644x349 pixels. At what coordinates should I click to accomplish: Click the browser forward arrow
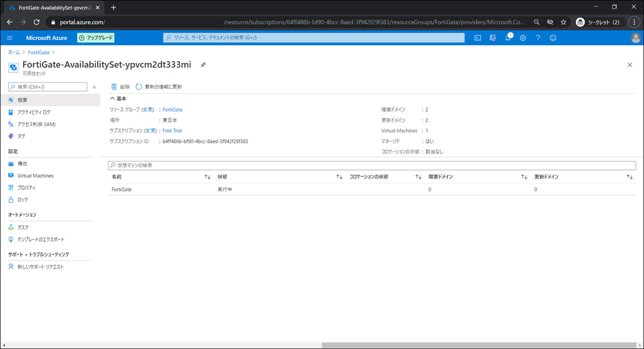[x=23, y=22]
